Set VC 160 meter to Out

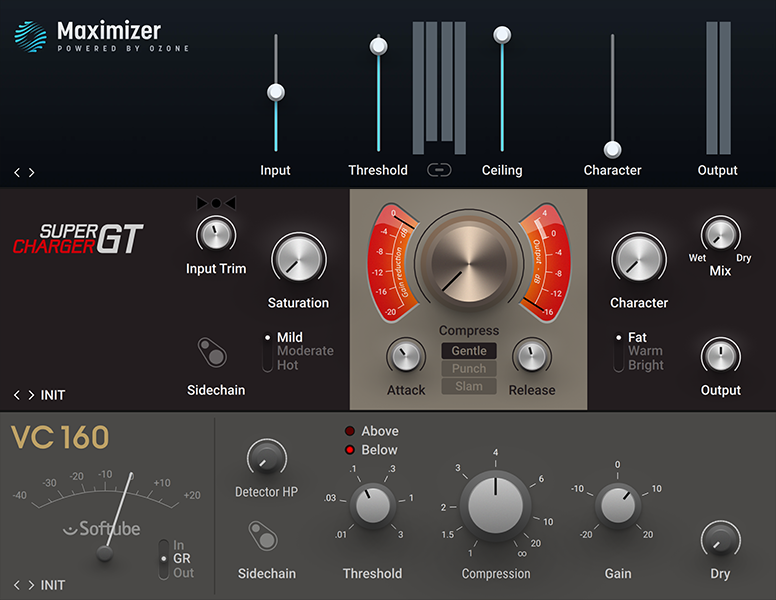184,573
